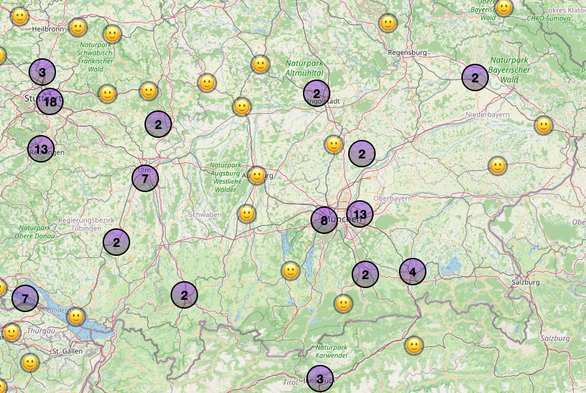Click the smiley right of Naturpark Karwendel label

pos(414,346)
